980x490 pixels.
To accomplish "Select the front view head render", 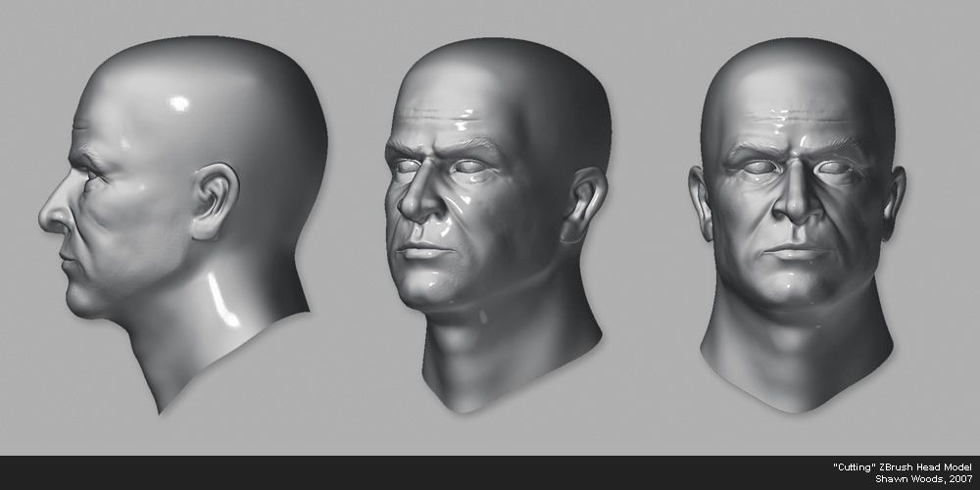I will 797,225.
